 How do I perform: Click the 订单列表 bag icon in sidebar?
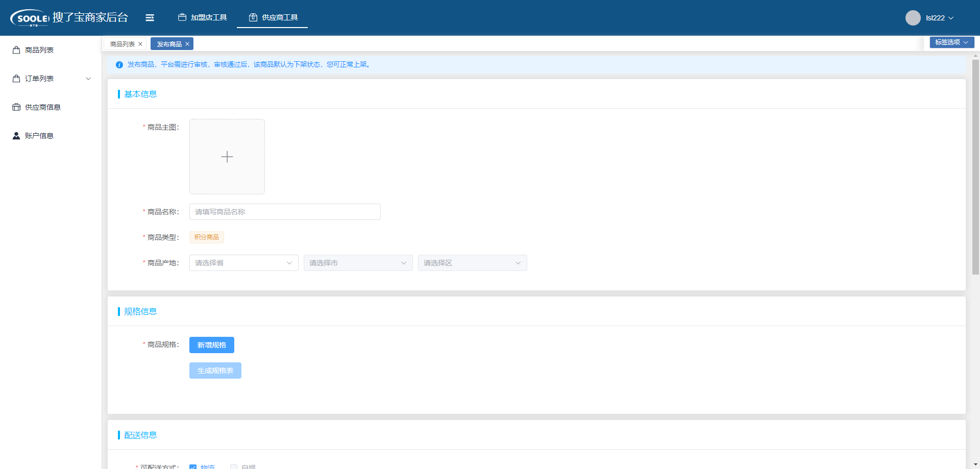click(16, 79)
